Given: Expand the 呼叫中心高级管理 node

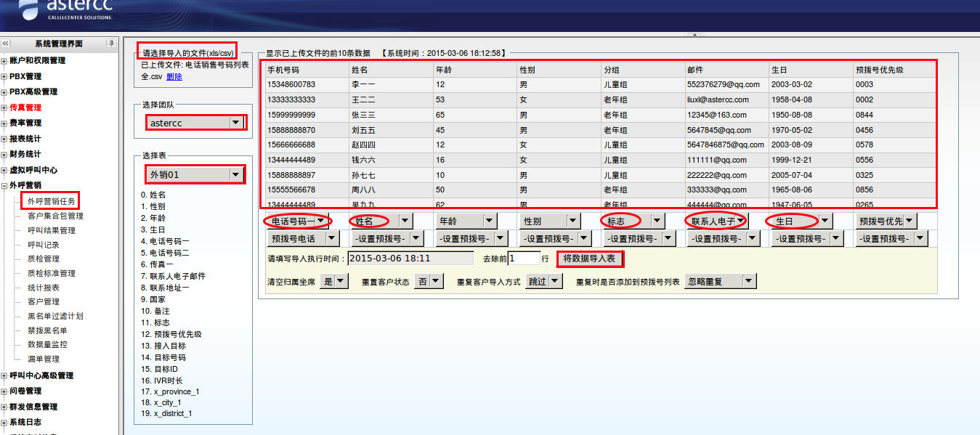Looking at the screenshot, I should (x=4, y=376).
